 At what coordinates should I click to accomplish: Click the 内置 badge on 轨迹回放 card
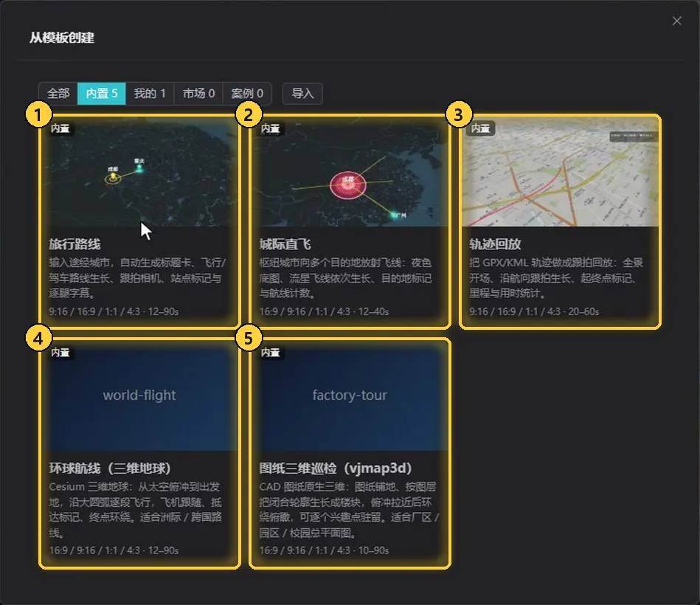click(481, 128)
